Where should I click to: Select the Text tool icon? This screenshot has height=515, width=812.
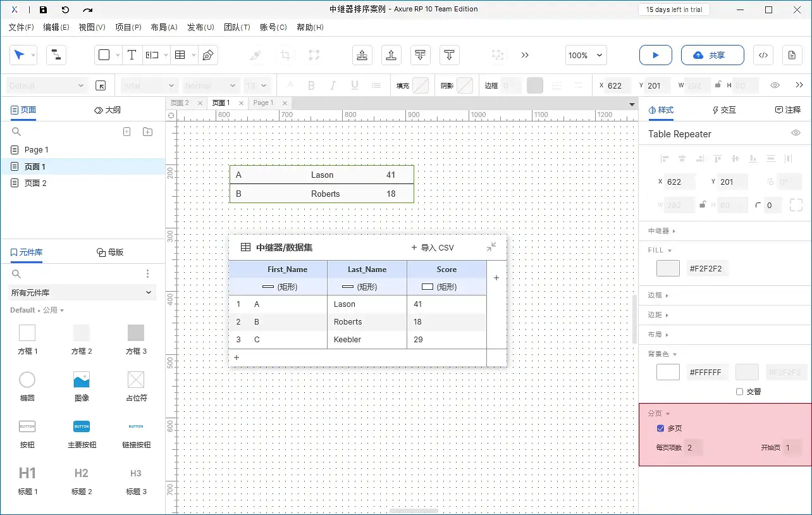pos(132,55)
